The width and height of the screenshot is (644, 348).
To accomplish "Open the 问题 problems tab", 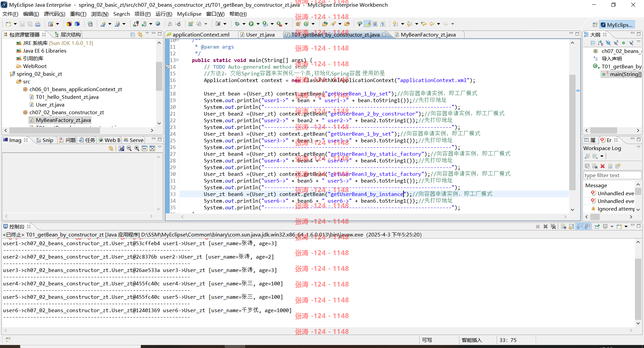I will 67,140.
